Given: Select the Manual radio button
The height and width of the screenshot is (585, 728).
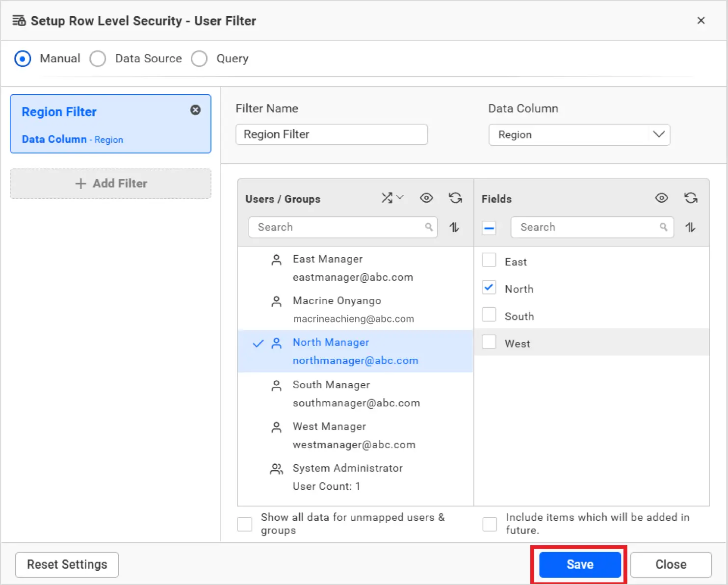Looking at the screenshot, I should pyautogui.click(x=23, y=58).
